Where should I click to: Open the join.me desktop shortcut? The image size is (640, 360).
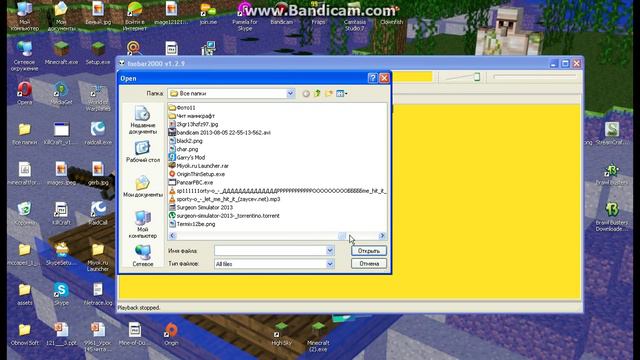tap(208, 13)
